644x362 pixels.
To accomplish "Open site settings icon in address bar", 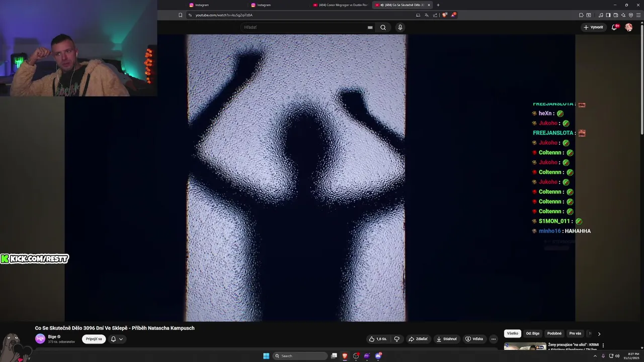I will 190,15.
